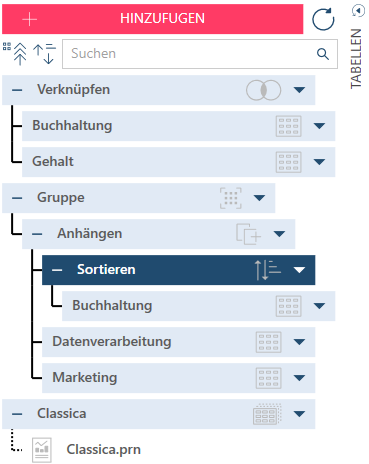Click the collapse all tree icon
This screenshot has width=369, height=464.
click(15, 53)
